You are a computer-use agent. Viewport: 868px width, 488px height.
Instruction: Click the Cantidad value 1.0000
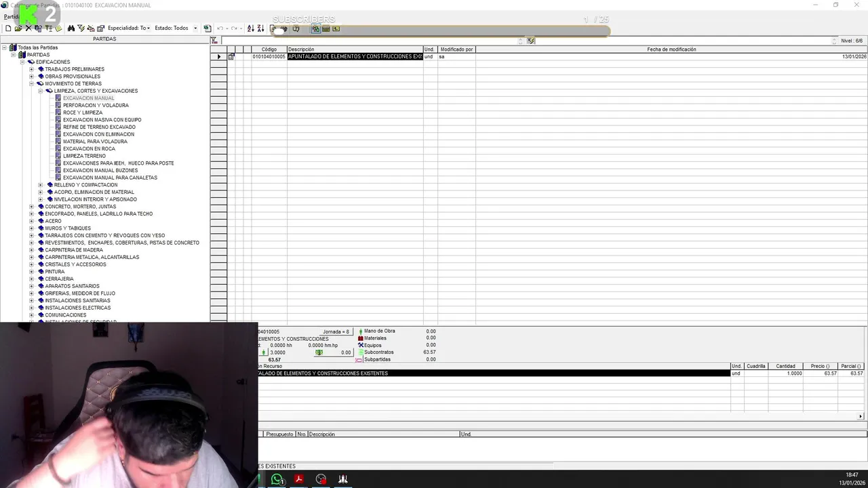786,373
